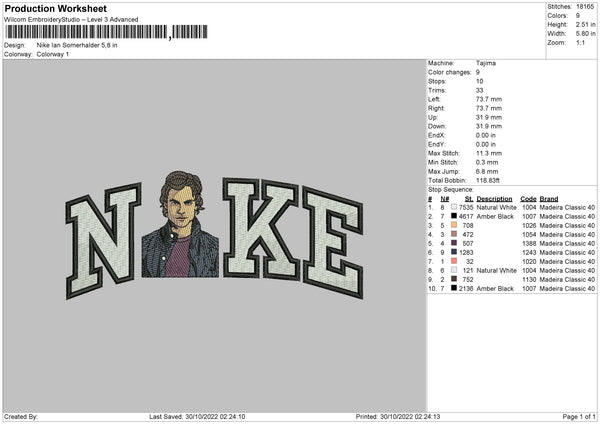The image size is (600, 424).
Task: Click the Max Stitch value 11.3 mm
Action: point(489,153)
